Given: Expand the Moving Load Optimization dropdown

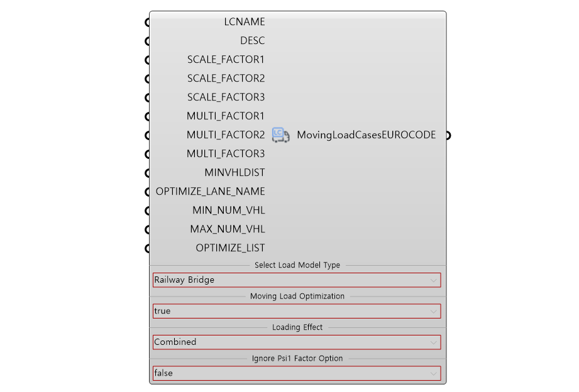Looking at the screenshot, I should (x=296, y=311).
